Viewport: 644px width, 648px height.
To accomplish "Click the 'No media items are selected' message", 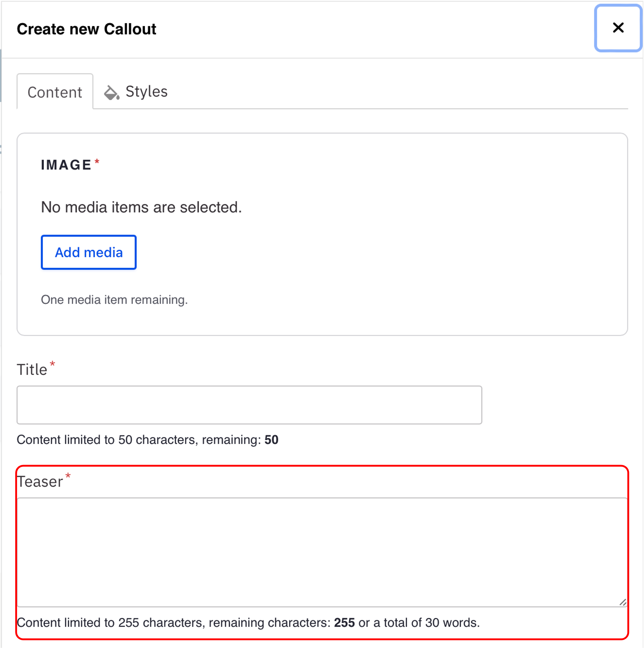I will point(141,207).
